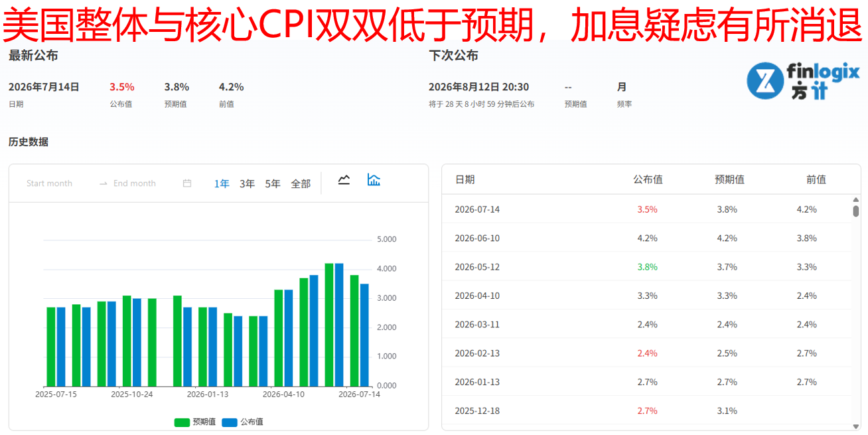The image size is (868, 435).
Task: Click the table scrollbar thumb
Action: tap(856, 211)
